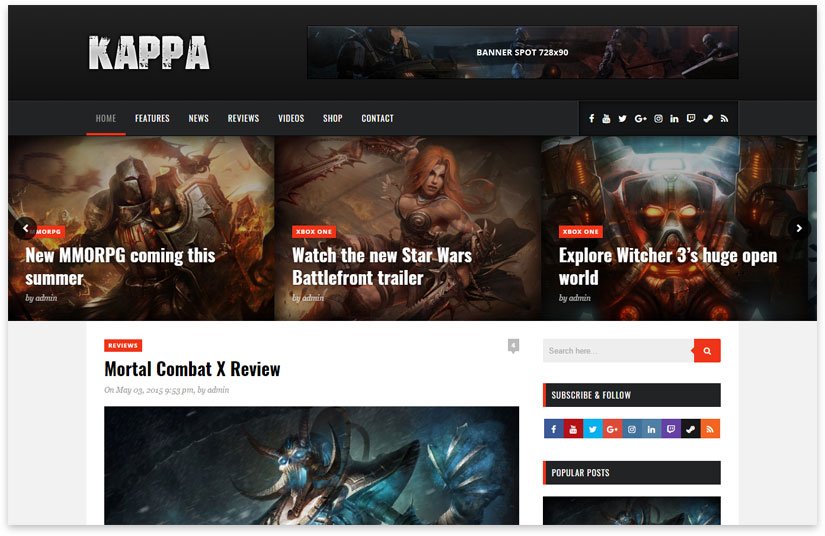Open the Twitter icon in the navigation bar
Screen dimensions: 825x536
[622, 118]
